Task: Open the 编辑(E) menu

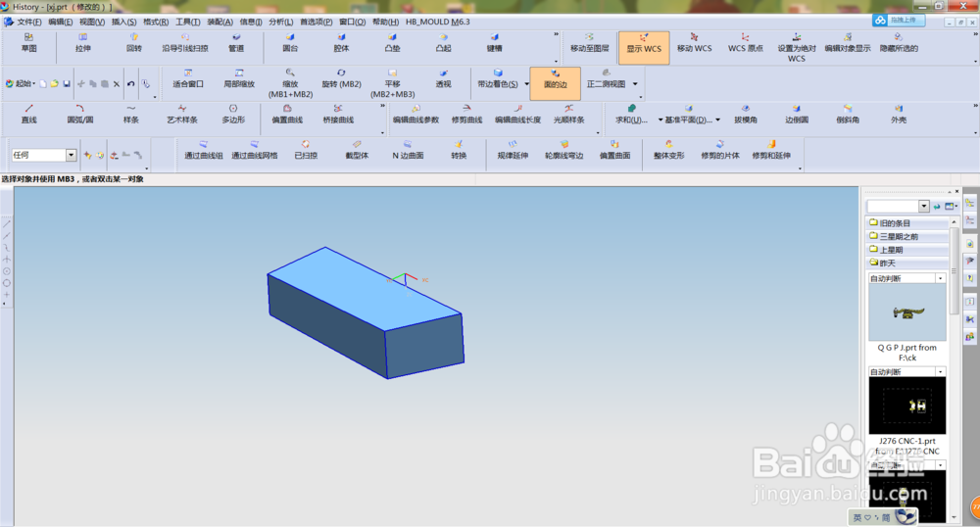Action: [60, 22]
